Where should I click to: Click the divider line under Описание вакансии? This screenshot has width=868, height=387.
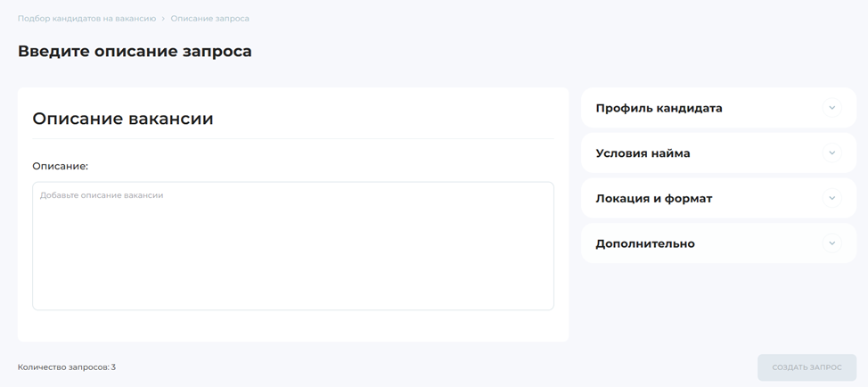(292, 139)
